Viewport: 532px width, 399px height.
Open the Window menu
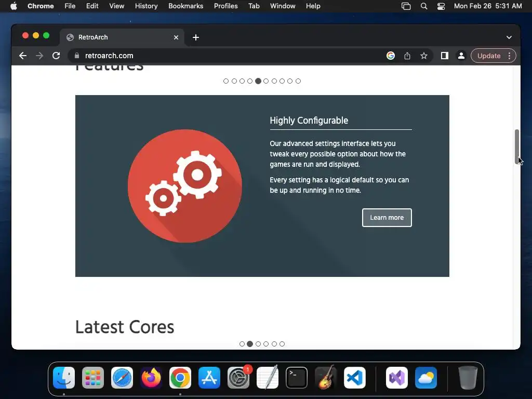pos(283,6)
